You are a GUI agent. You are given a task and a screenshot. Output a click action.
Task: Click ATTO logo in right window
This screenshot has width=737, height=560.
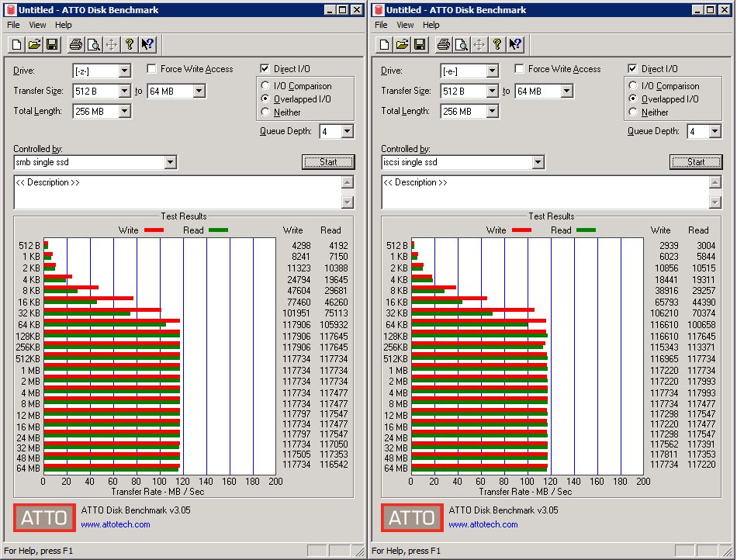click(x=412, y=517)
